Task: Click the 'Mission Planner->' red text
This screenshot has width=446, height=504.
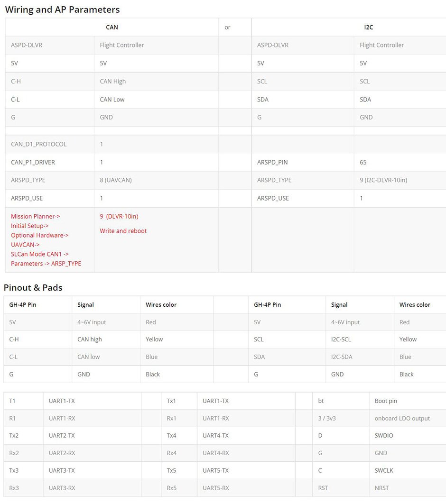Action: pyautogui.click(x=36, y=216)
